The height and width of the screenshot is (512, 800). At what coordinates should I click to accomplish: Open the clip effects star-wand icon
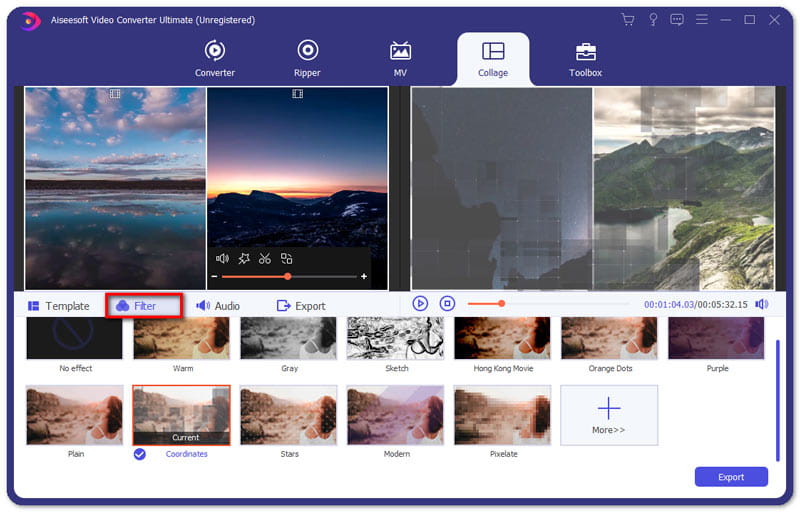click(x=244, y=259)
